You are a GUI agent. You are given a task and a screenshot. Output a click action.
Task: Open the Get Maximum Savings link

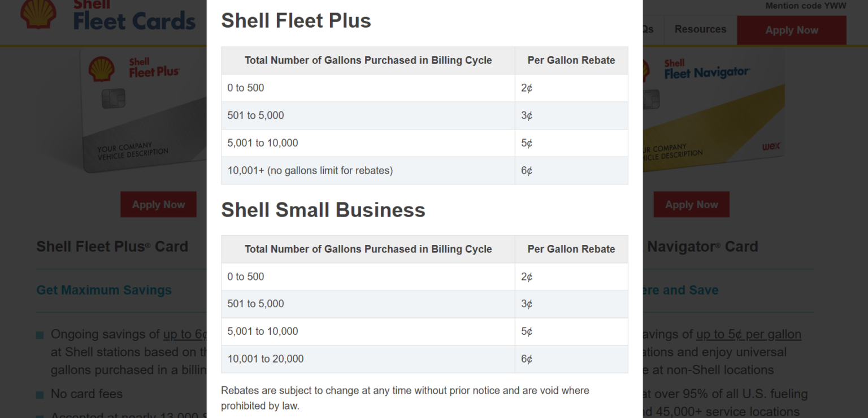(x=103, y=290)
